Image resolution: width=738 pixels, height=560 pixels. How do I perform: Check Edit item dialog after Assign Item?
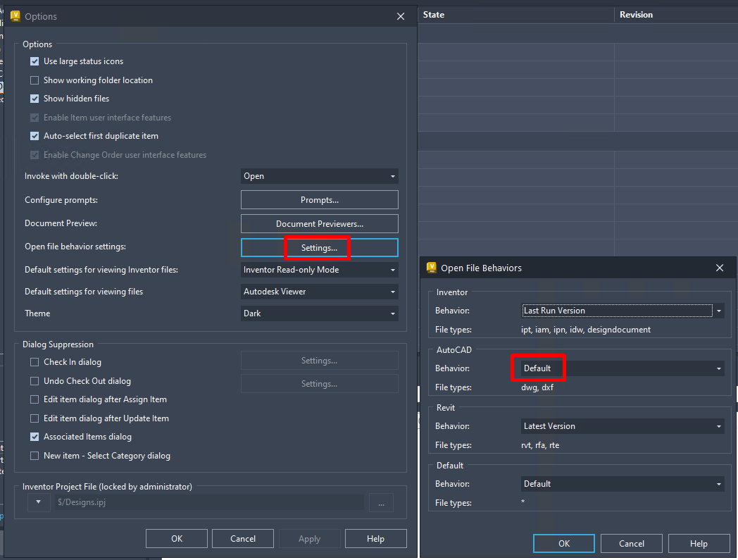tap(35, 399)
